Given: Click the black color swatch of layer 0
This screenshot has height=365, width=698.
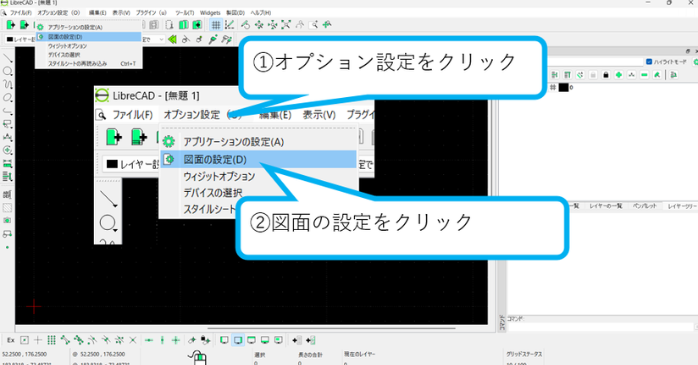Looking at the screenshot, I should pos(564,87).
